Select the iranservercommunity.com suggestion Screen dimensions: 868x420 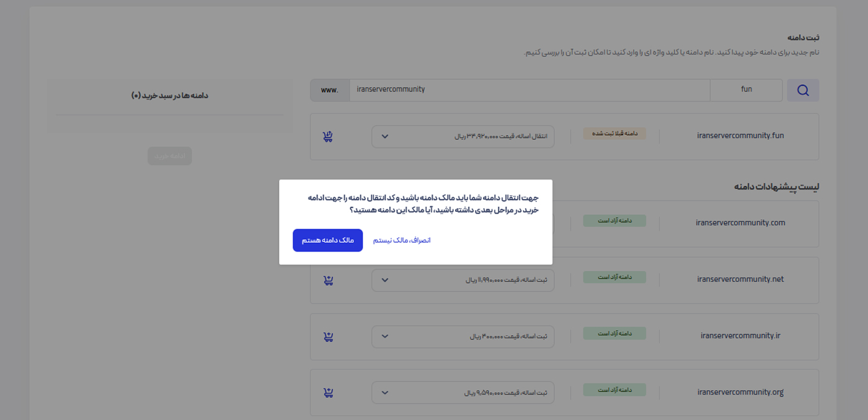(x=740, y=222)
